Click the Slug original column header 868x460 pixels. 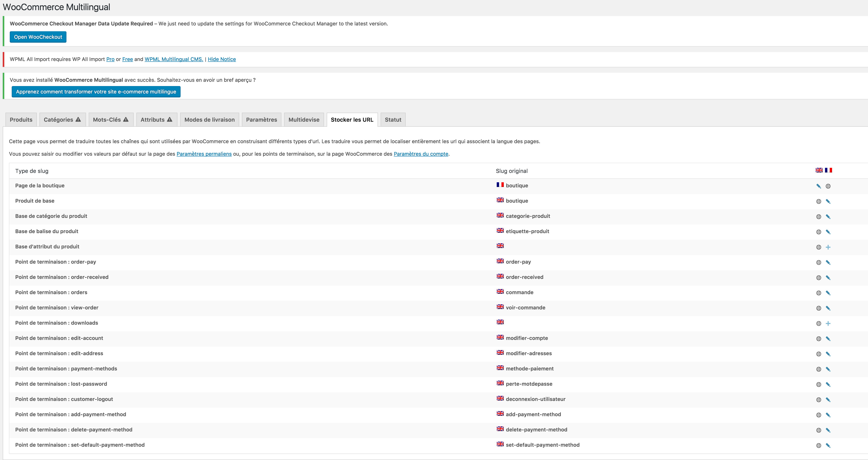(x=512, y=171)
